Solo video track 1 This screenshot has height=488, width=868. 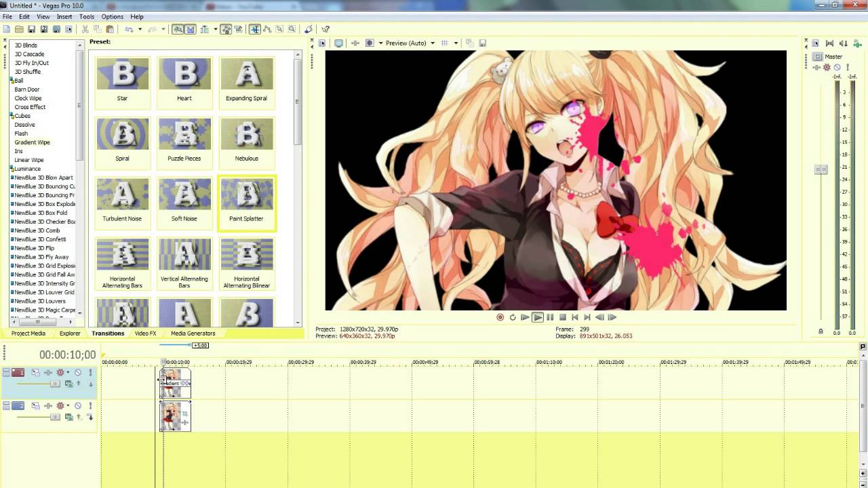[x=90, y=372]
